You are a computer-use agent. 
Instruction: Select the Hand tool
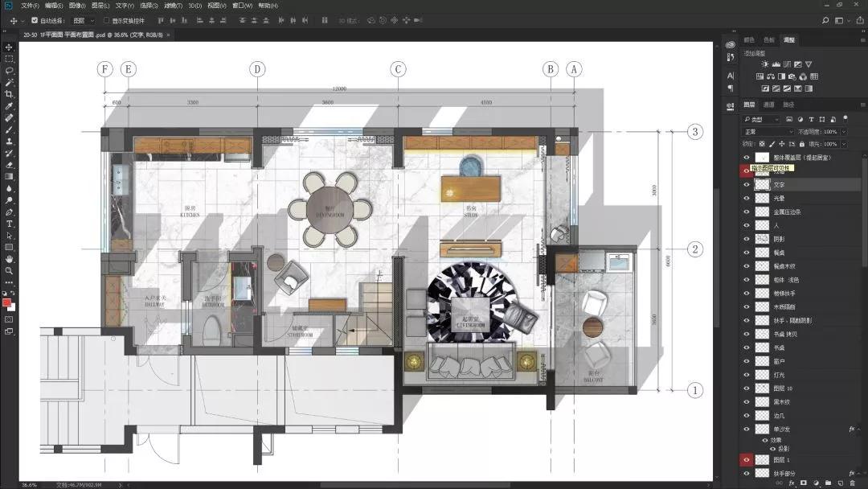pos(10,259)
